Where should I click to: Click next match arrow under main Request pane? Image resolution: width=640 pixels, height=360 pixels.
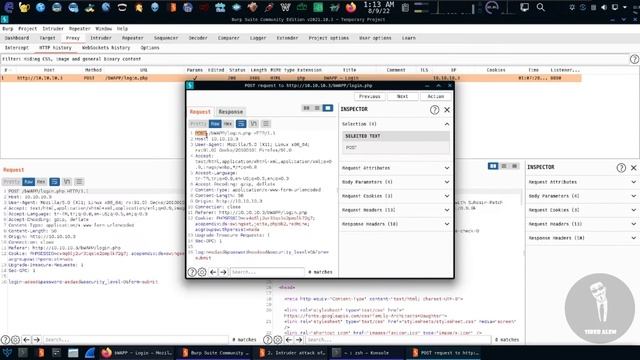pos(36,340)
